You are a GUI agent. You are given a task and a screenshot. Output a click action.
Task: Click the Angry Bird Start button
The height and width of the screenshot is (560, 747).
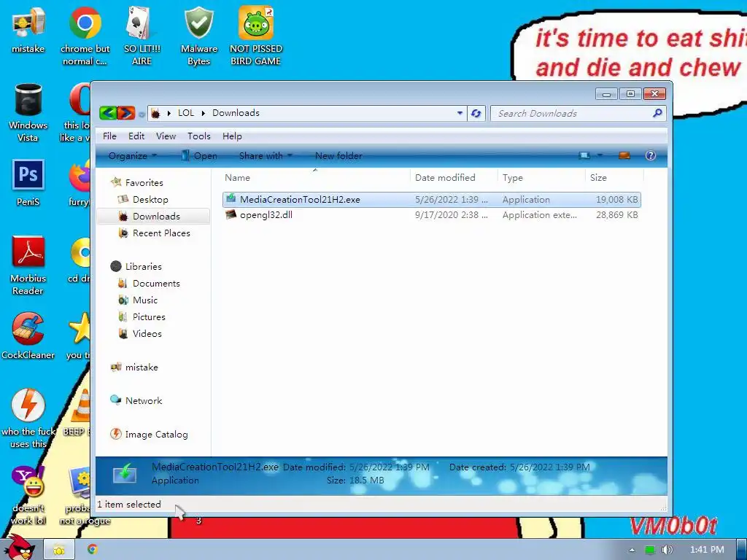click(x=19, y=548)
